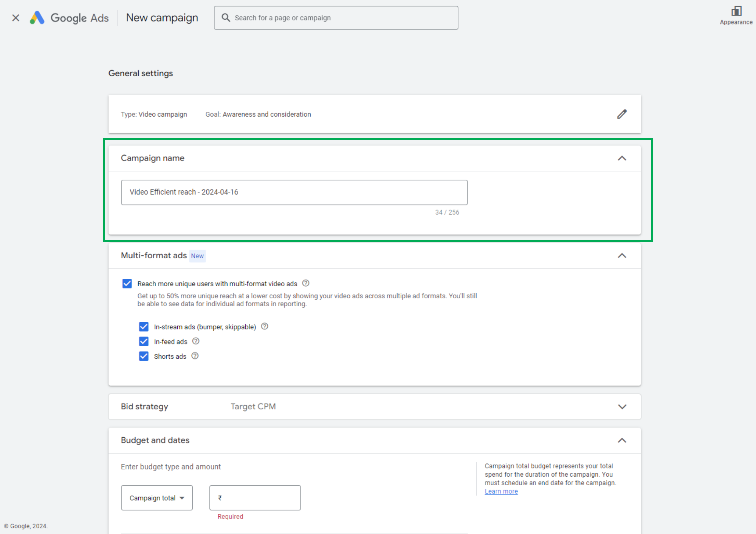Collapse the Campaign name section
The width and height of the screenshot is (756, 534).
(622, 158)
